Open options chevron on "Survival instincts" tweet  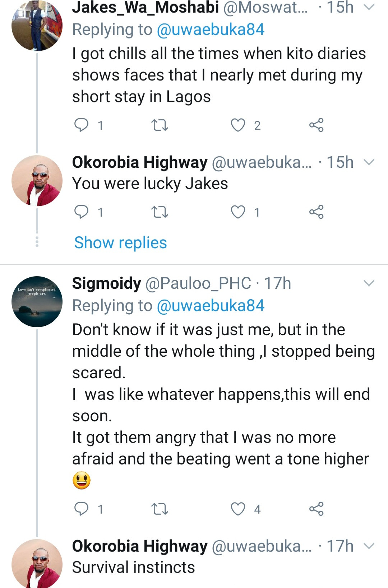369,546
